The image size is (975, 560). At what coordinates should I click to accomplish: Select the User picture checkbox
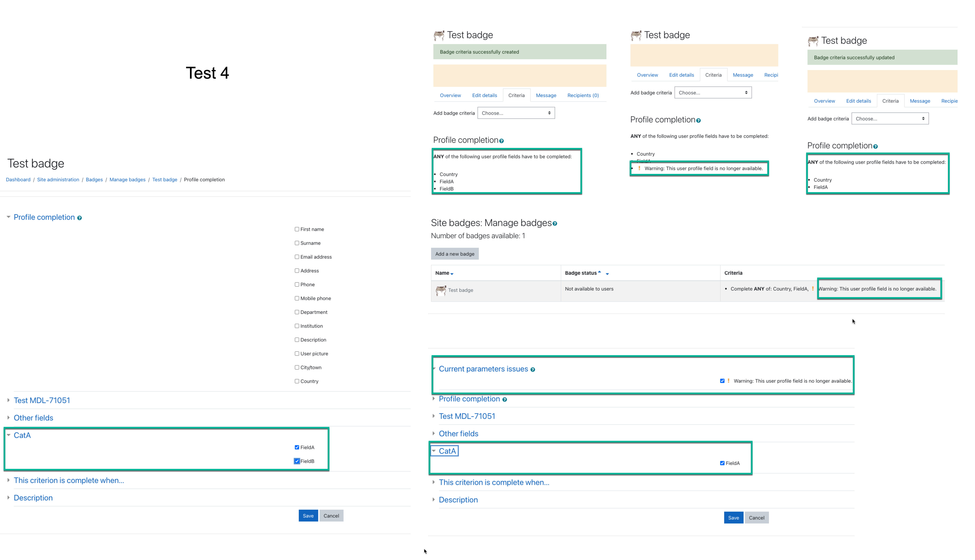tap(297, 354)
